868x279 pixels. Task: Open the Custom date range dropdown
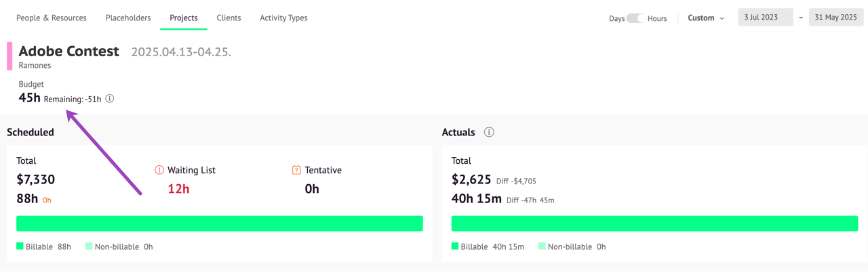[x=706, y=18]
